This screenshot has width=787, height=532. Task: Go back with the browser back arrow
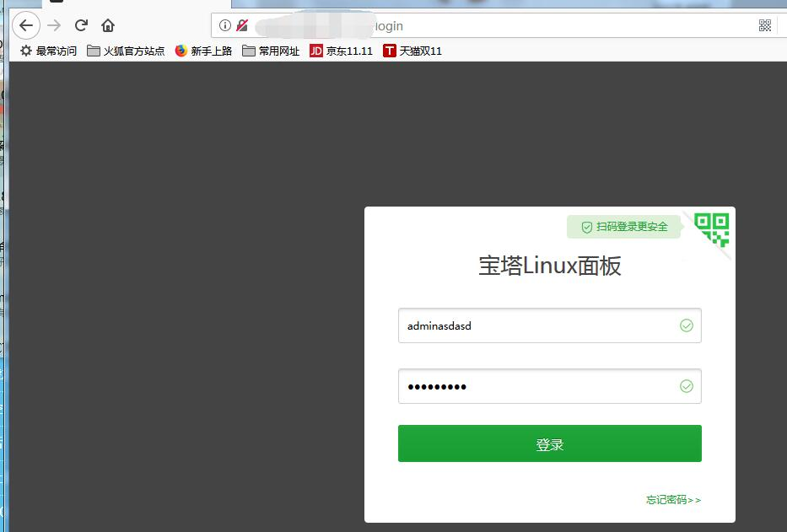(x=26, y=25)
